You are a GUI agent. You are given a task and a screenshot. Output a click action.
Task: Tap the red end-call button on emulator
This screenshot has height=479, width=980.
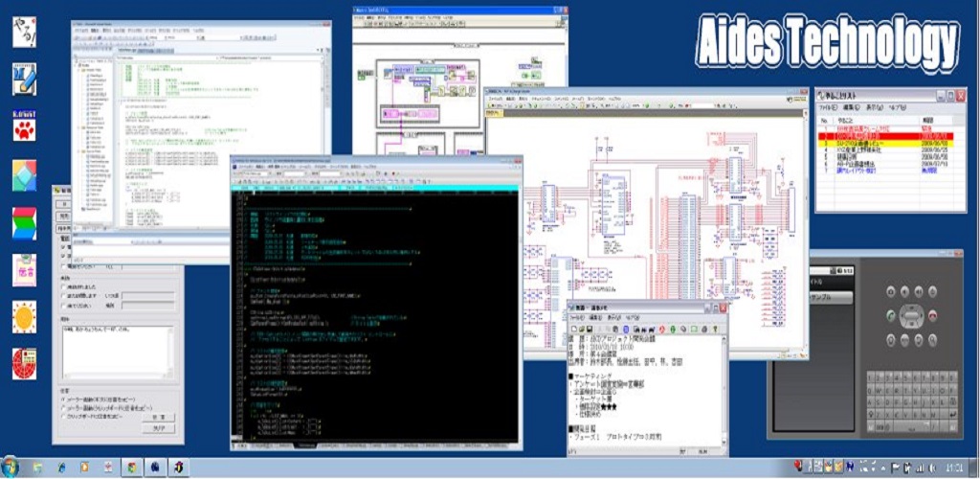(932, 314)
